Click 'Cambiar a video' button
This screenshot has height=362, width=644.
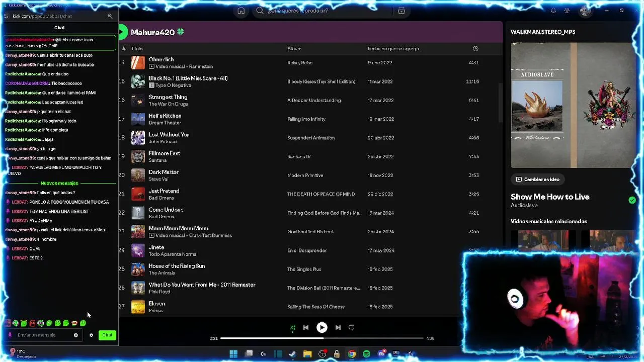point(538,179)
